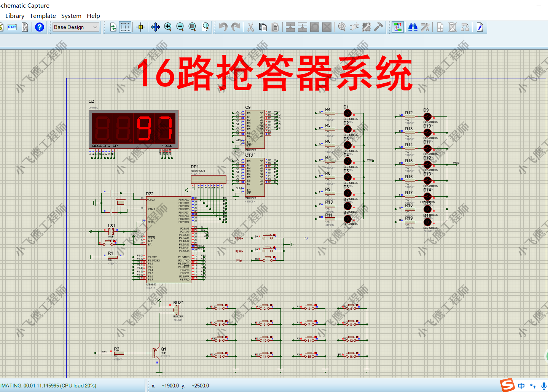The width and height of the screenshot is (548, 392).
Task: Open search and tag binoculars
Action: coord(413,27)
